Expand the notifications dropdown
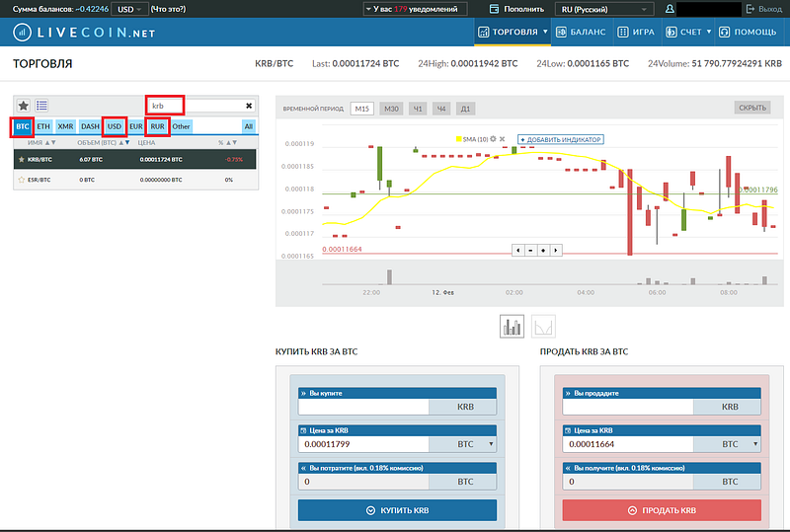790x532 pixels. 415,9
